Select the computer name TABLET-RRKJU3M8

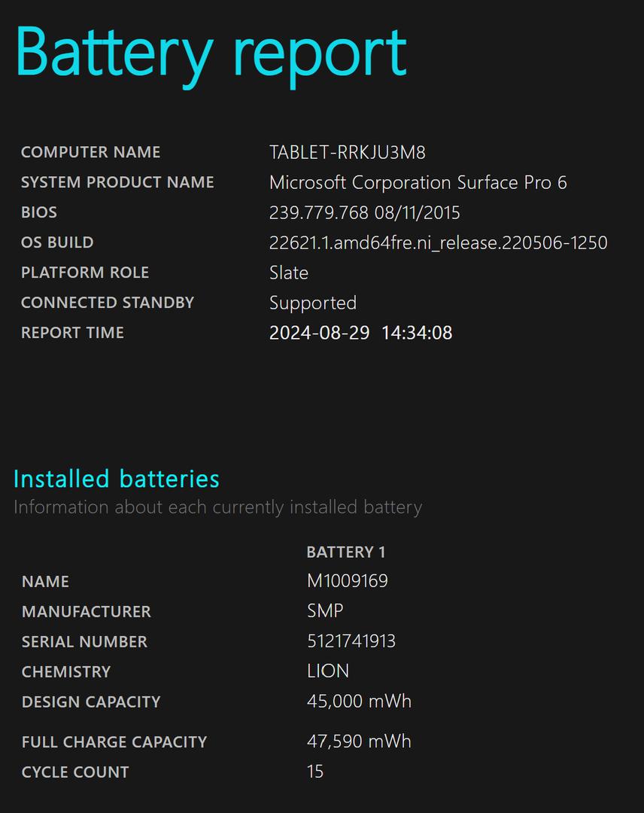click(x=347, y=152)
